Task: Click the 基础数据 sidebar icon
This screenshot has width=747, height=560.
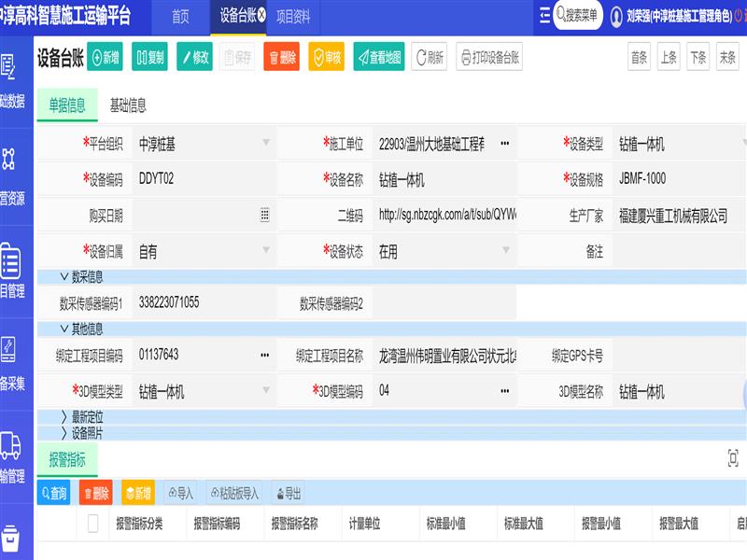Action: 11,67
